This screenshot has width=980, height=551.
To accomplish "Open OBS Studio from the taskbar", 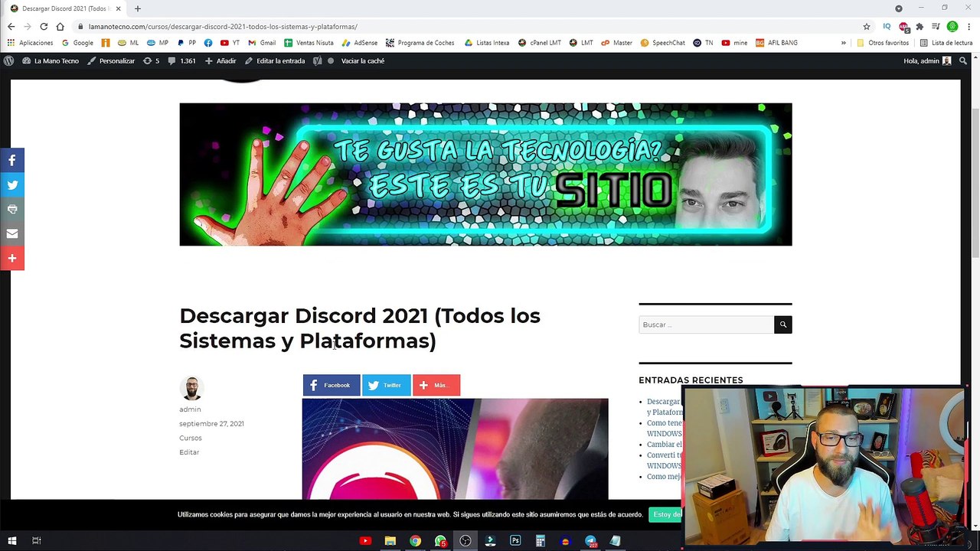I will coord(465,541).
